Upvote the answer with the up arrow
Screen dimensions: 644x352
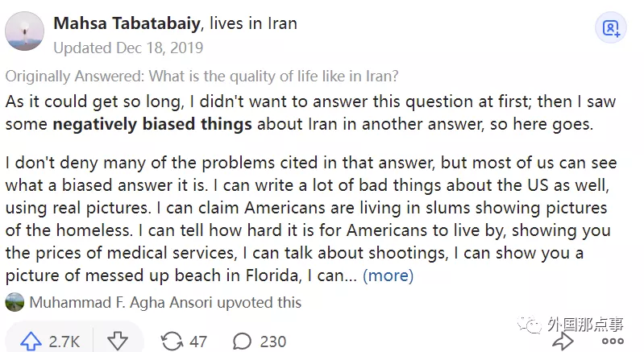[31, 342]
